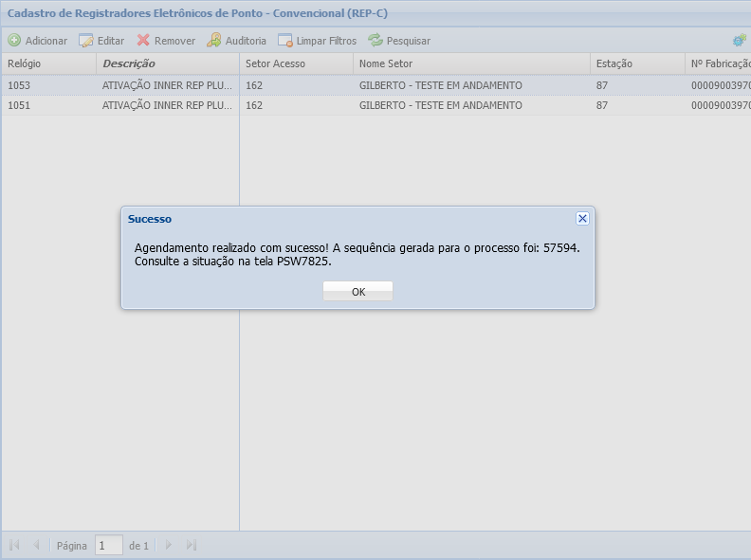Select the row with Relógio 1053
This screenshot has height=560, width=751.
click(47, 85)
